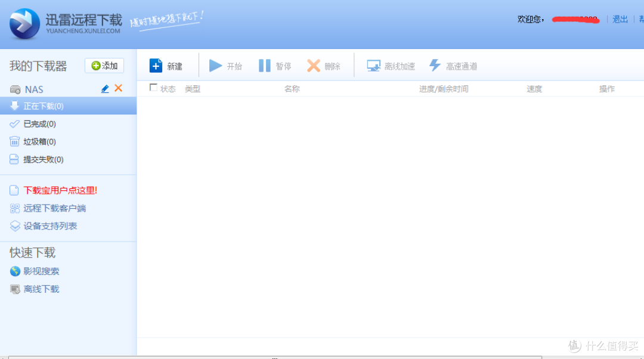The width and height of the screenshot is (644, 359).
Task: Click the 添加 downloader button
Action: pyautogui.click(x=104, y=66)
